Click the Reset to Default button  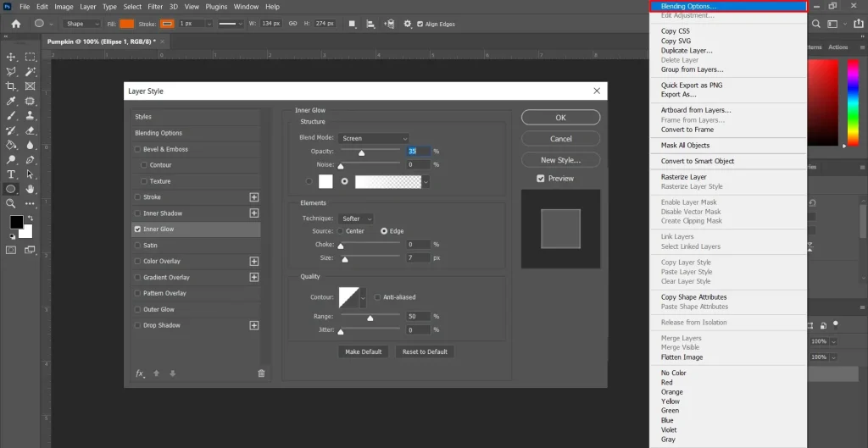point(425,351)
